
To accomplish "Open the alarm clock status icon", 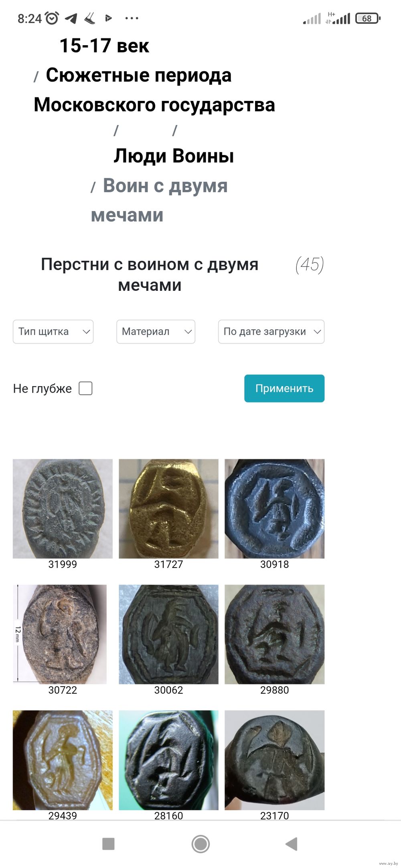I will [x=52, y=18].
